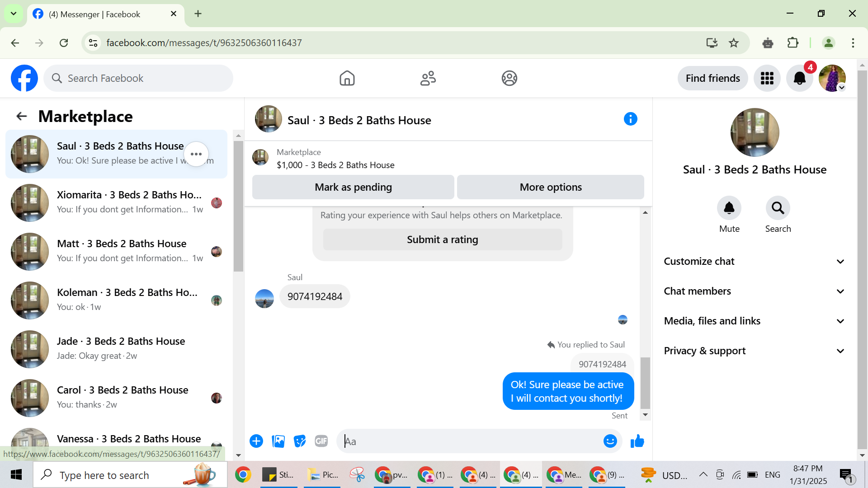Image resolution: width=868 pixels, height=488 pixels.
Task: Attach a photo file in the composer
Action: (278, 441)
